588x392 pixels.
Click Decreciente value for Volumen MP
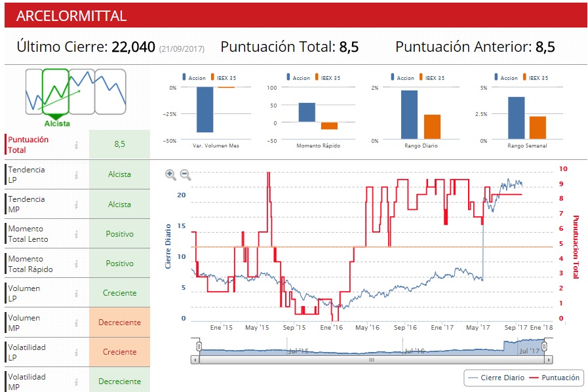click(x=119, y=323)
